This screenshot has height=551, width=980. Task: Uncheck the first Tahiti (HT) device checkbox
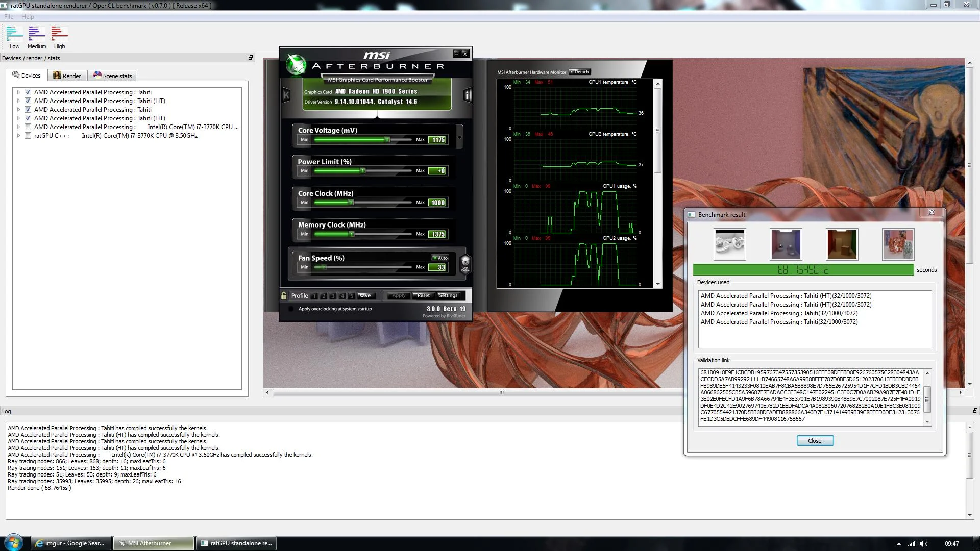(x=28, y=101)
